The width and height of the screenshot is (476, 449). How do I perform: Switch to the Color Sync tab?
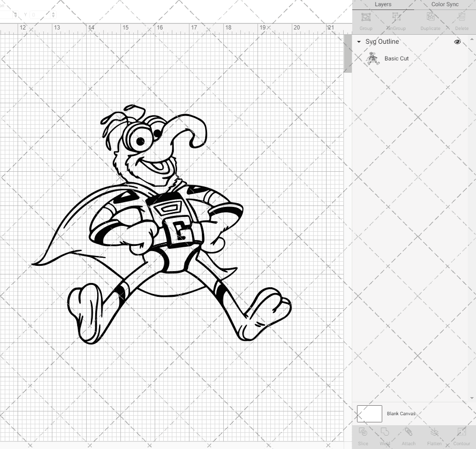pyautogui.click(x=445, y=4)
